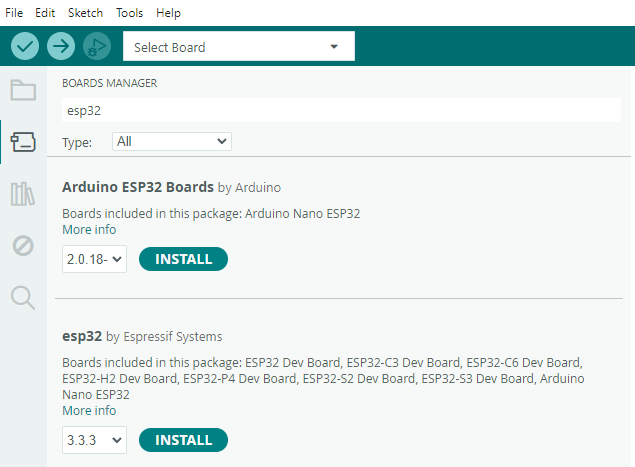
Task: Click the Verify checkmark button
Action: click(x=25, y=46)
